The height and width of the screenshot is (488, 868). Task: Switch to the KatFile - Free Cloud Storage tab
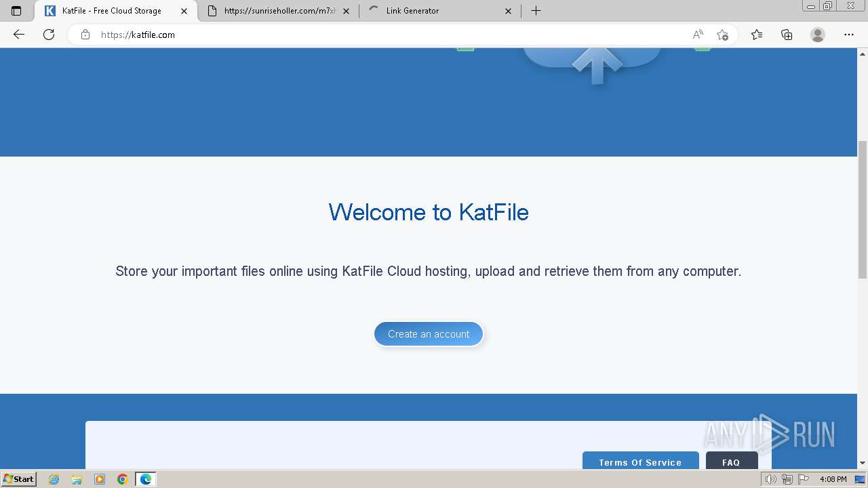click(x=116, y=11)
